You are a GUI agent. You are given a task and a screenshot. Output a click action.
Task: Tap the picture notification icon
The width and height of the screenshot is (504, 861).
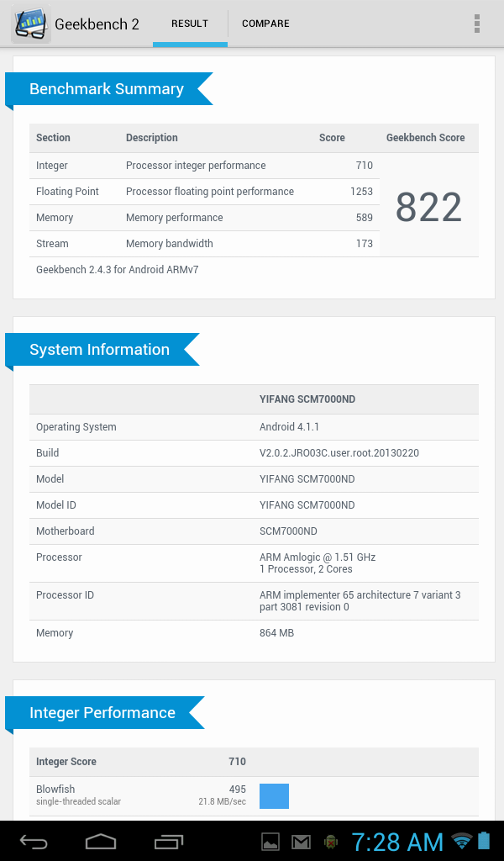pos(270,841)
